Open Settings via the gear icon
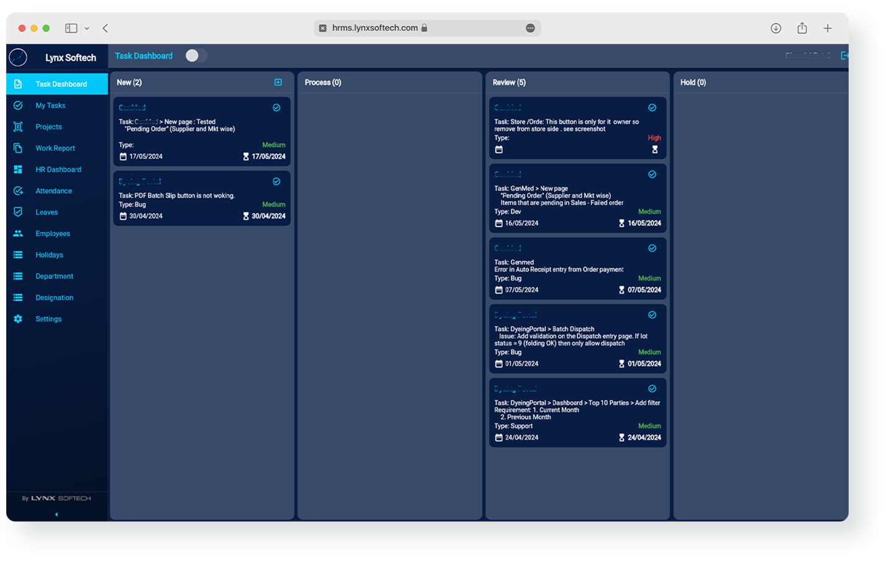This screenshot has height=588, width=894. point(19,319)
